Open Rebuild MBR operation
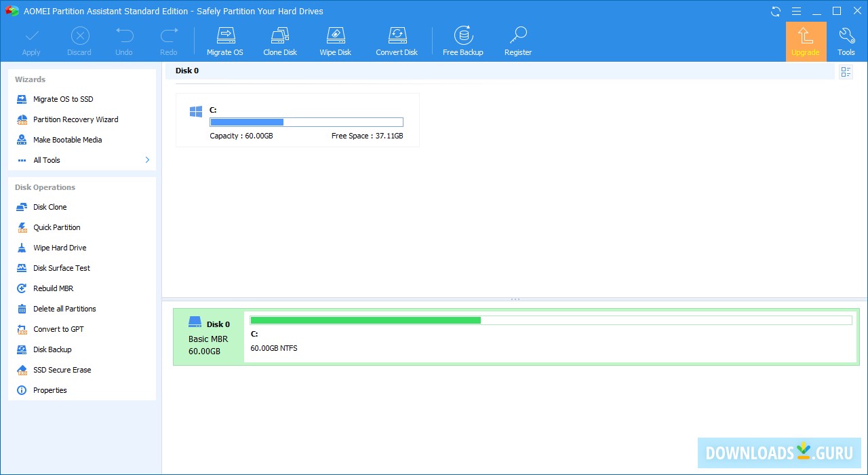This screenshot has width=868, height=475. tap(54, 288)
